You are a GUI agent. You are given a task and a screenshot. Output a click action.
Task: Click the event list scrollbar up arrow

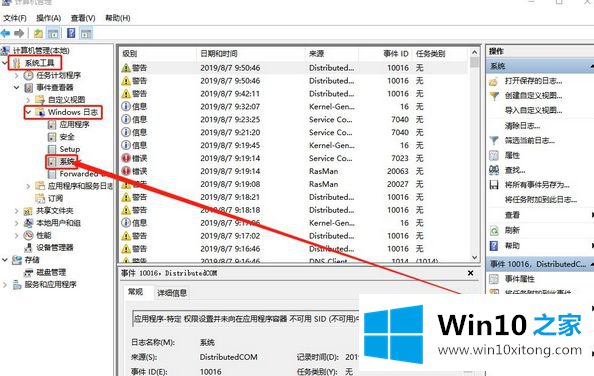tap(475, 52)
